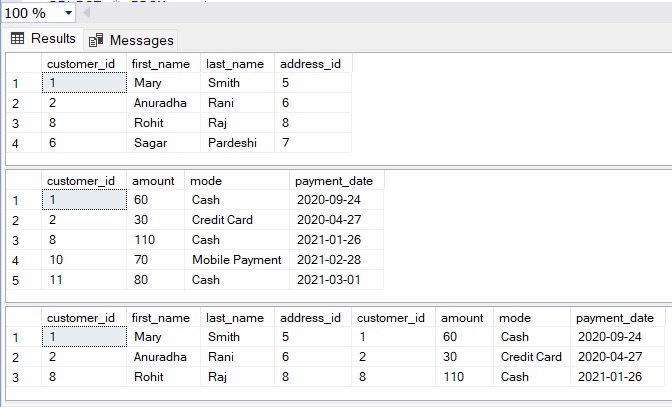Click the Messages tab icon
The width and height of the screenshot is (672, 407).
[x=96, y=40]
